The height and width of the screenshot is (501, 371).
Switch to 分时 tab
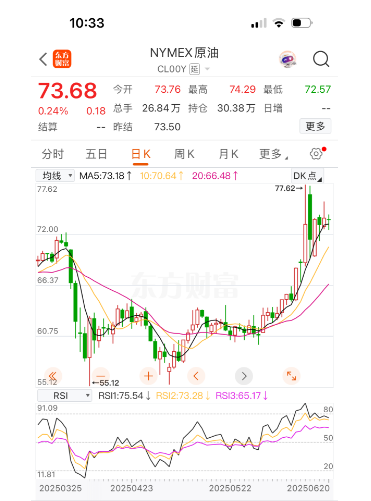point(53,154)
